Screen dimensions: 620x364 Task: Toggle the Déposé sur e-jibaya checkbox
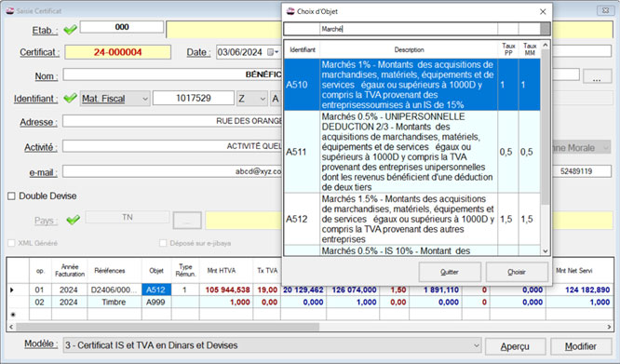[163, 243]
